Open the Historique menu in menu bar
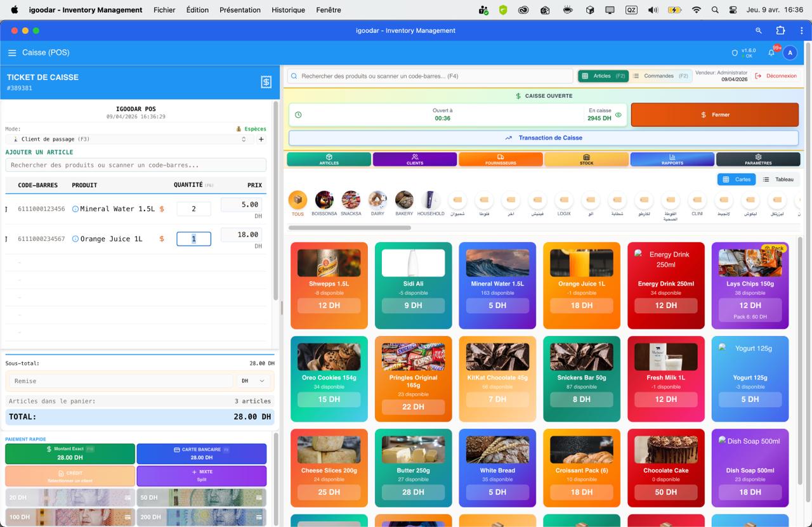The image size is (812, 527). (288, 10)
